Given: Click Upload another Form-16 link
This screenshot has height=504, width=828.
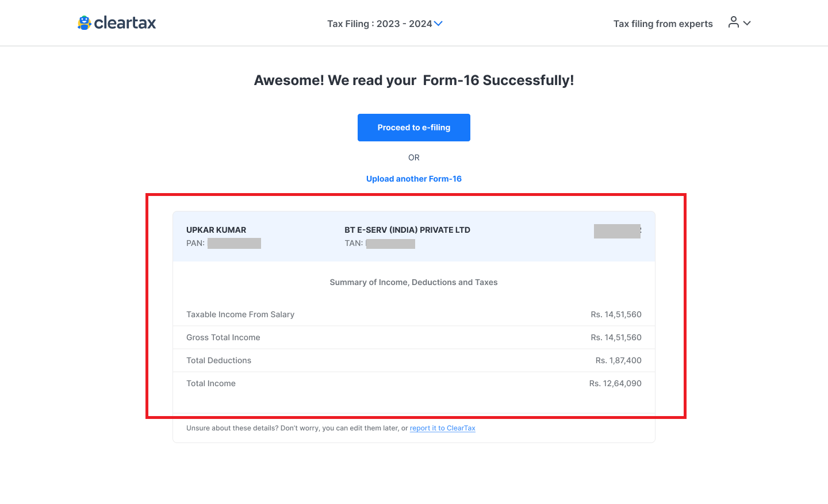Looking at the screenshot, I should tap(414, 179).
